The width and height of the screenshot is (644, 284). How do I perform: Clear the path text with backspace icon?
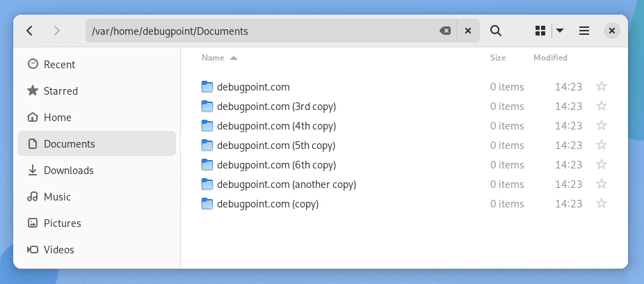(444, 31)
